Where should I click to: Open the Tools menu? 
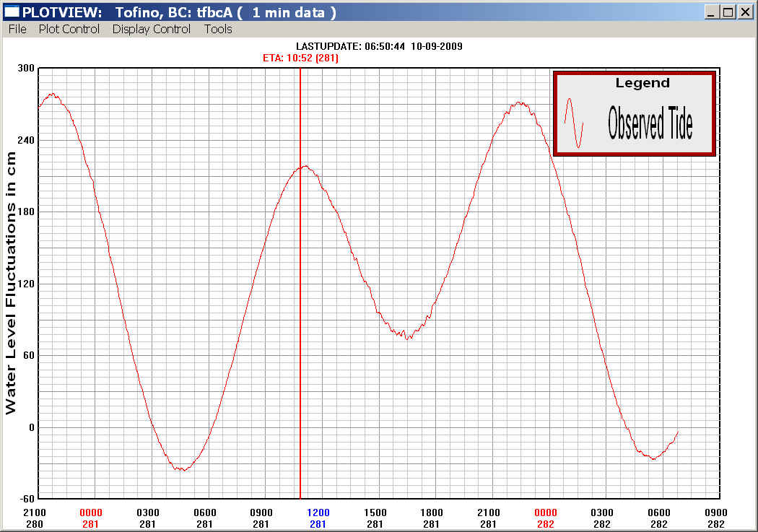coord(218,29)
